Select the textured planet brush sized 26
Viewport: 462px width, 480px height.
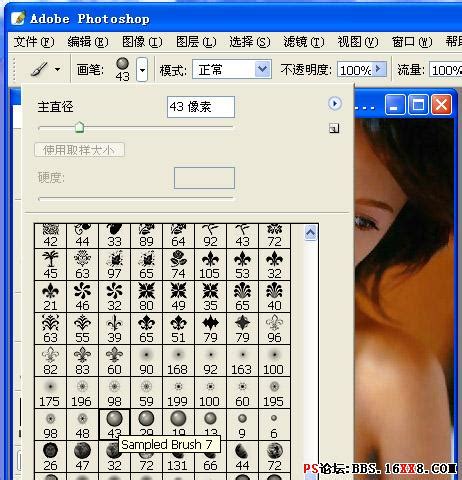coord(50,457)
